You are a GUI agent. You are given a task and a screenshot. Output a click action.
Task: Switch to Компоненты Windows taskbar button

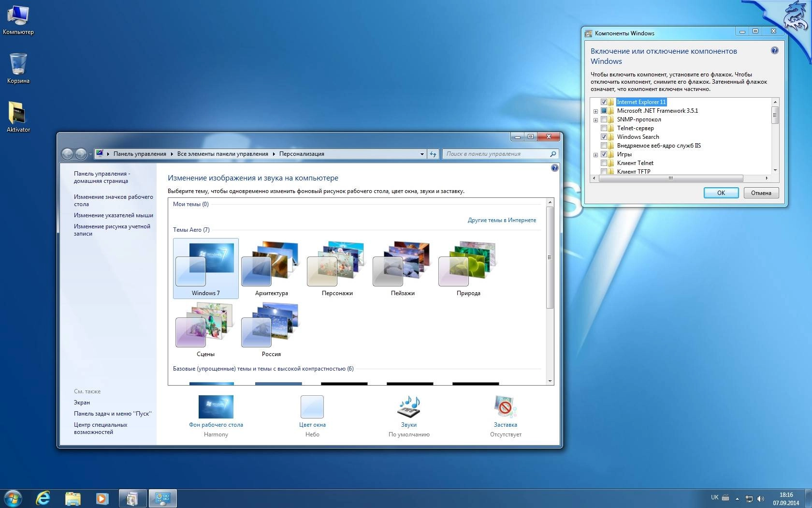pos(133,498)
